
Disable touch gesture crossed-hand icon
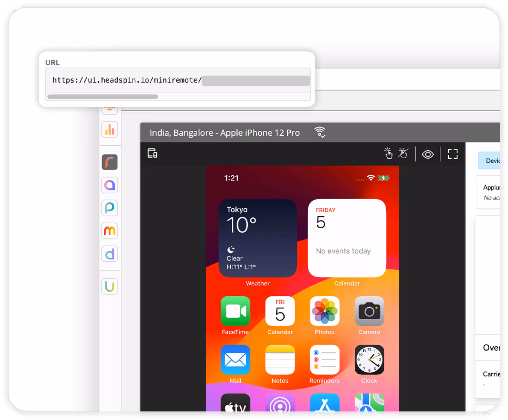click(x=403, y=153)
